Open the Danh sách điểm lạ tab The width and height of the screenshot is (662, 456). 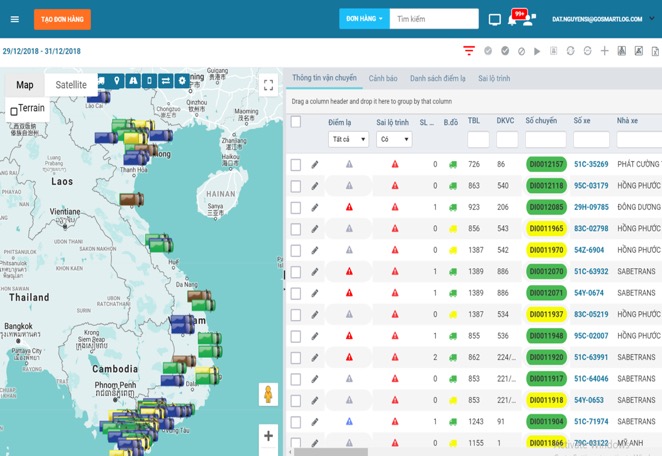[438, 78]
